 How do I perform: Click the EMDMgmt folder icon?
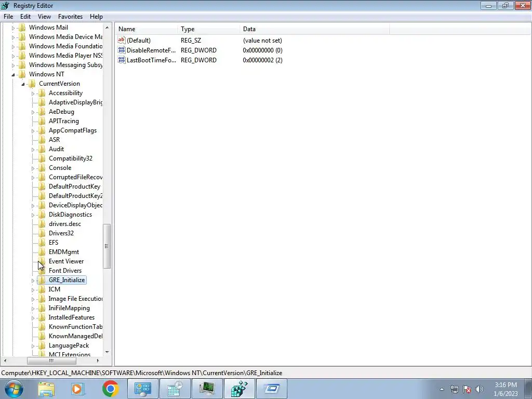pyautogui.click(x=42, y=252)
